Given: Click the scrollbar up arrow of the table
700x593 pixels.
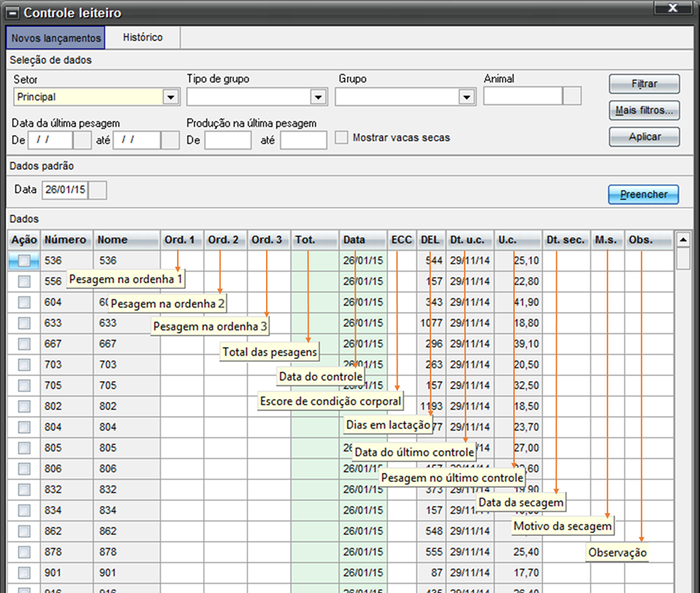Looking at the screenshot, I should click(683, 240).
